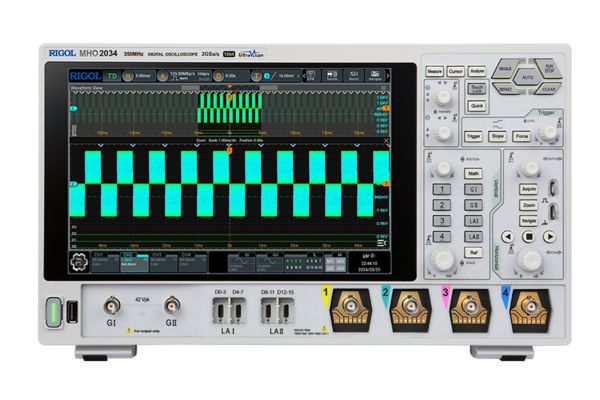Tap the upper multifunction knob
The image size is (600, 400).
coord(443,98)
